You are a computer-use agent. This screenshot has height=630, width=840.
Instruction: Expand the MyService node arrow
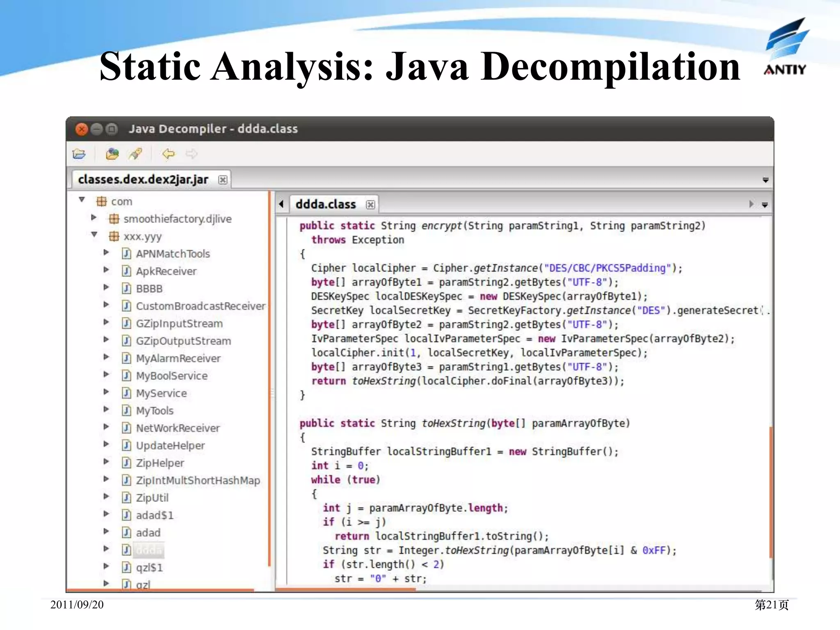[x=106, y=392]
